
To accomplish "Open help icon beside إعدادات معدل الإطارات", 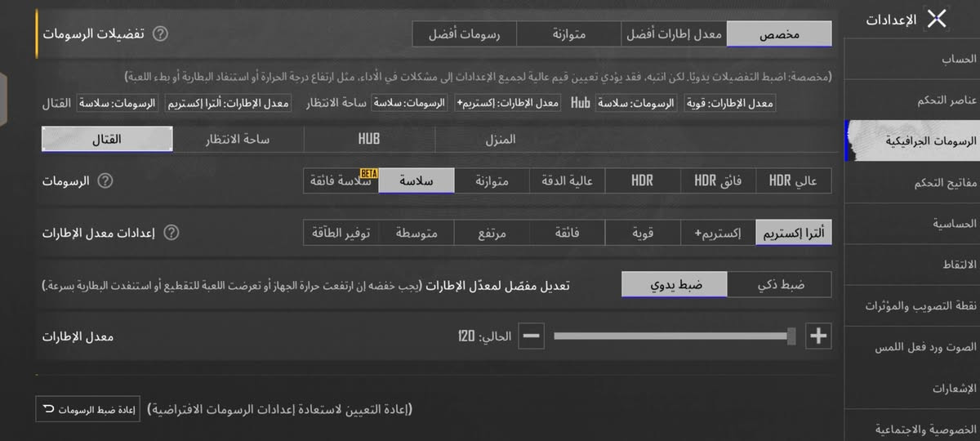I will pos(171,233).
